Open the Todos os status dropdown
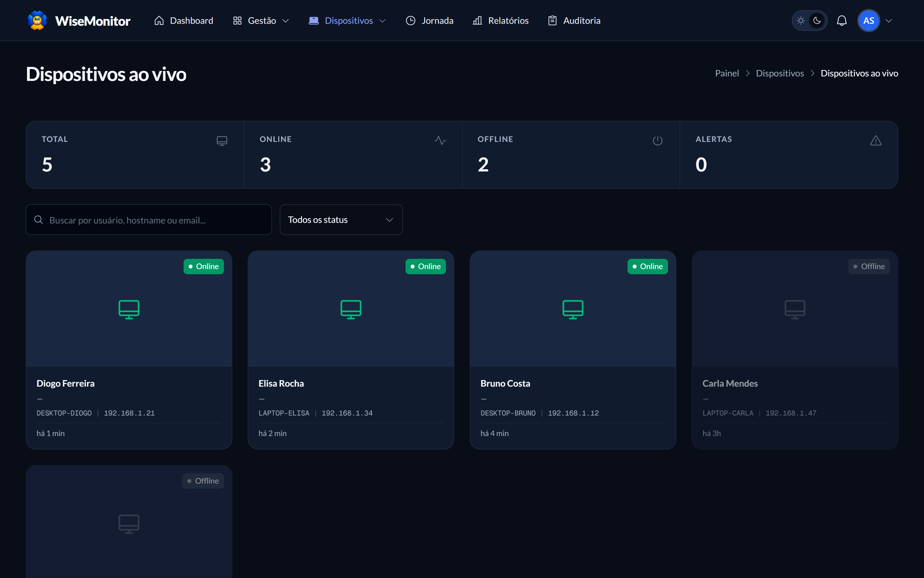Screen dimensions: 924x578 pyautogui.click(x=341, y=220)
